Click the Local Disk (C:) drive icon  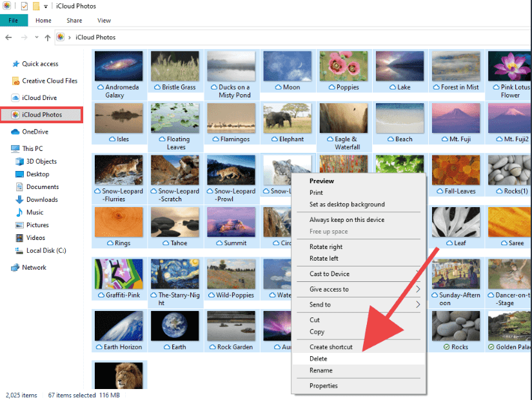click(x=19, y=250)
